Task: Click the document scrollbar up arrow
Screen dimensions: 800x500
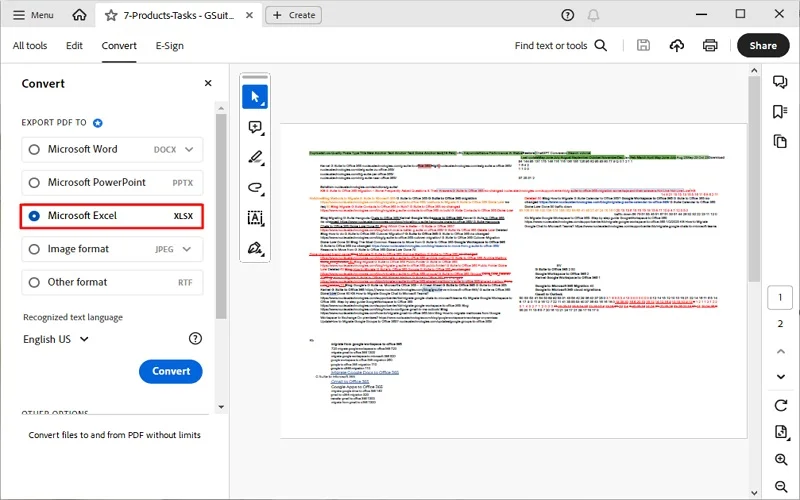Action: click(x=755, y=70)
